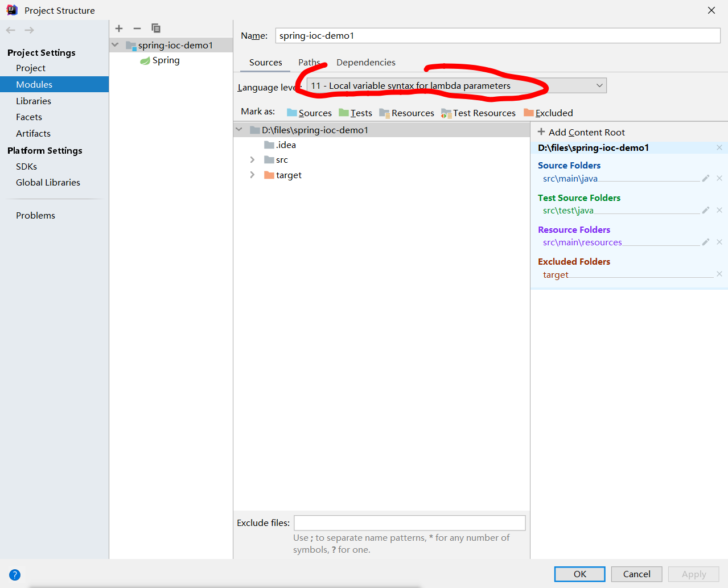This screenshot has height=588, width=728.
Task: Expand the src folder
Action: [252, 160]
